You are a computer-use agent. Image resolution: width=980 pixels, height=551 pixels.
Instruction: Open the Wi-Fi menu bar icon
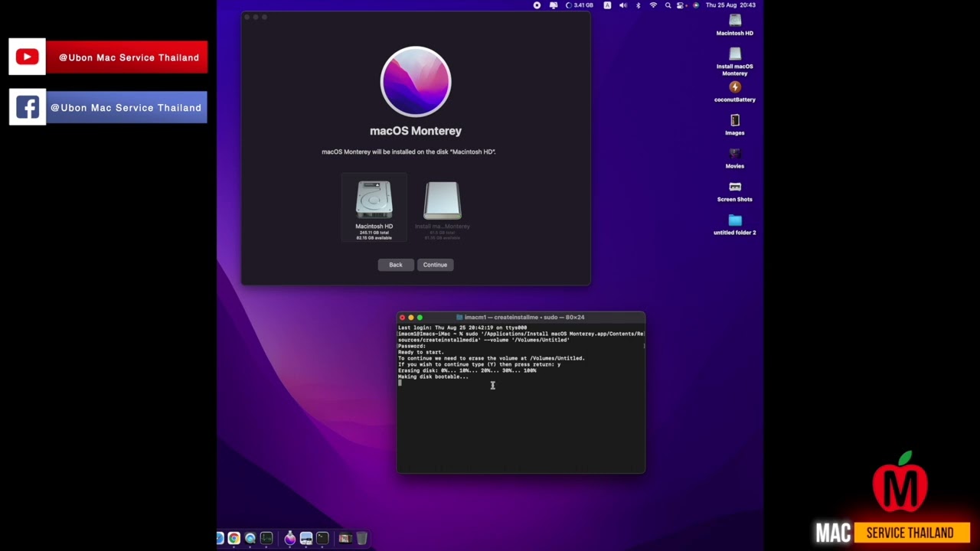tap(653, 5)
